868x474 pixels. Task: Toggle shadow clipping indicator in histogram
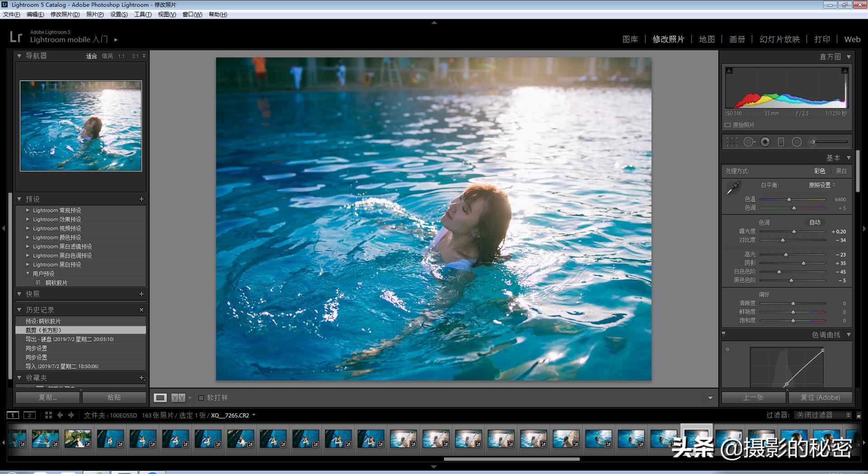pyautogui.click(x=729, y=71)
